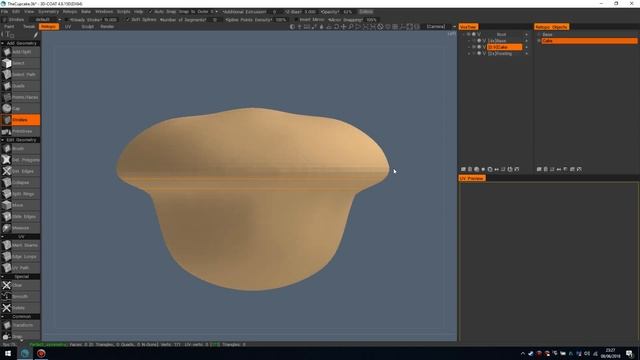Activate the Select Path tool
The height and width of the screenshot is (360, 640).
point(20,75)
